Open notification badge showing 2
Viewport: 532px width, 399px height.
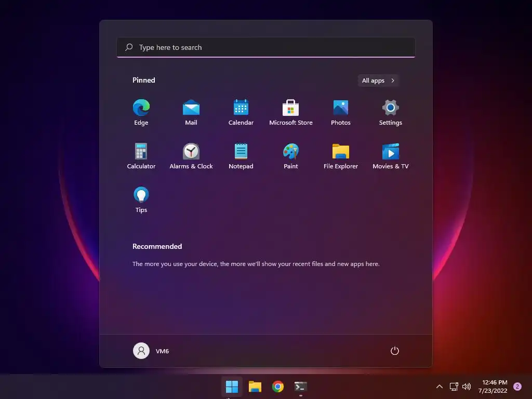pyautogui.click(x=517, y=387)
